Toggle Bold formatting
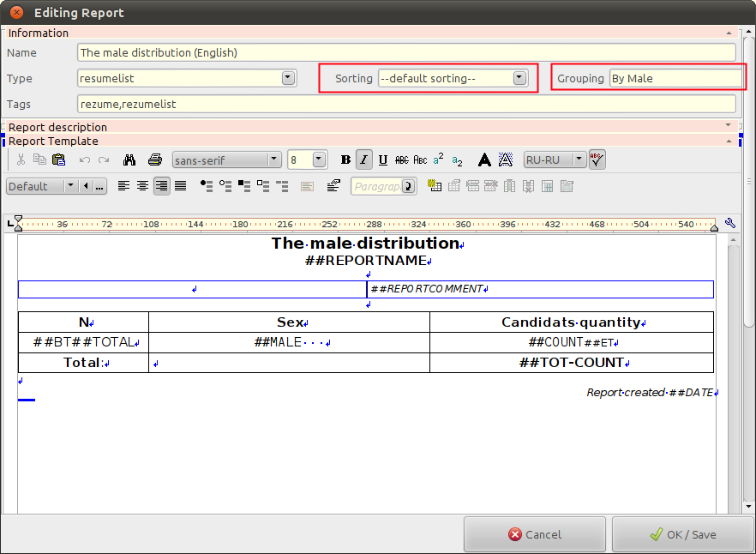Image resolution: width=756 pixels, height=554 pixels. (345, 160)
